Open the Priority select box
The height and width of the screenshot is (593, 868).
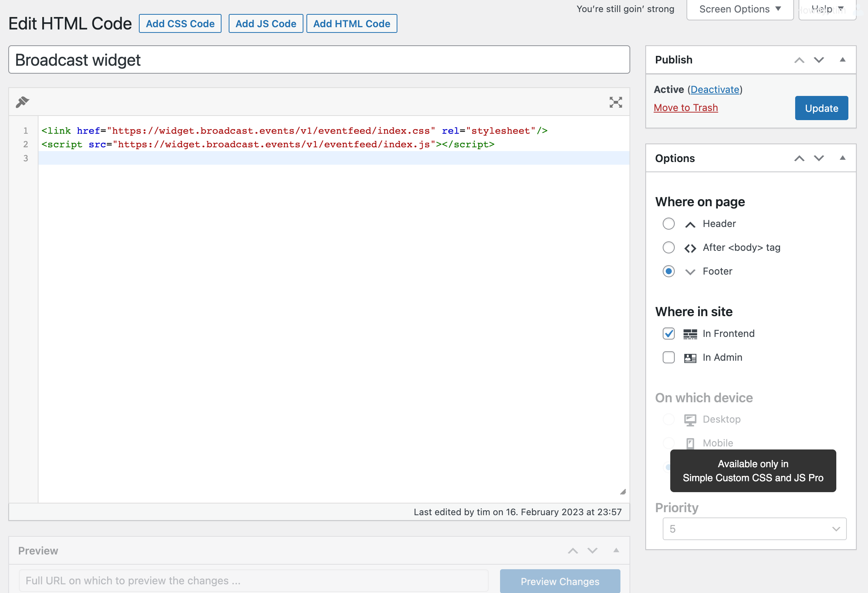(x=754, y=528)
